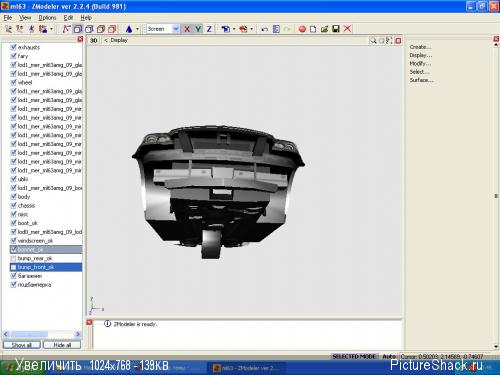Click objects list horizontal scrollbar thumb

pos(29,334)
